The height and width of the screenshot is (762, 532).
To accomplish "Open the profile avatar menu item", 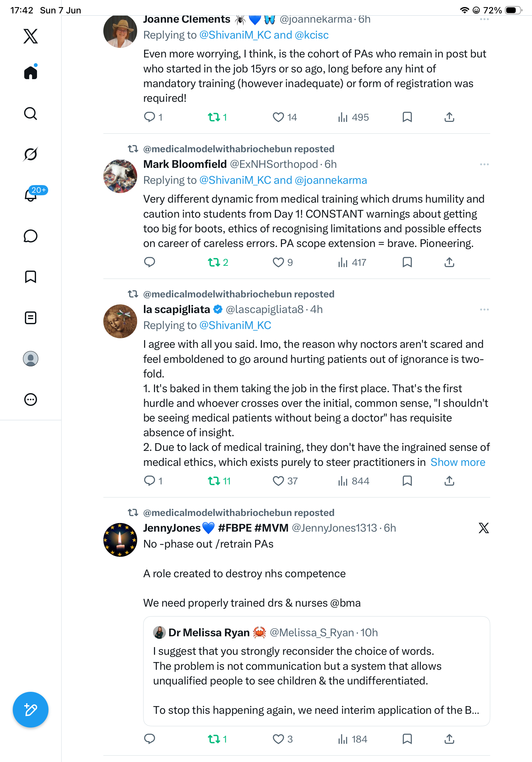I will (31, 359).
